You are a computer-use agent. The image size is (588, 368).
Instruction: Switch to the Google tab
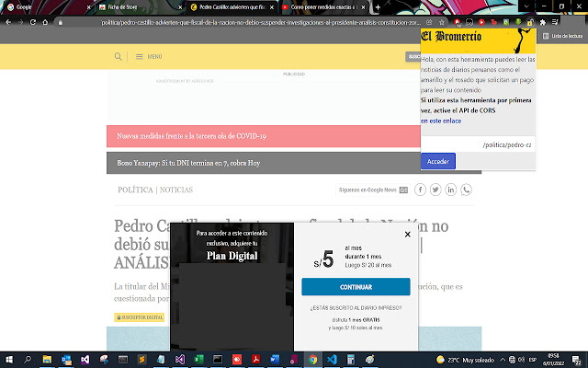[x=48, y=7]
